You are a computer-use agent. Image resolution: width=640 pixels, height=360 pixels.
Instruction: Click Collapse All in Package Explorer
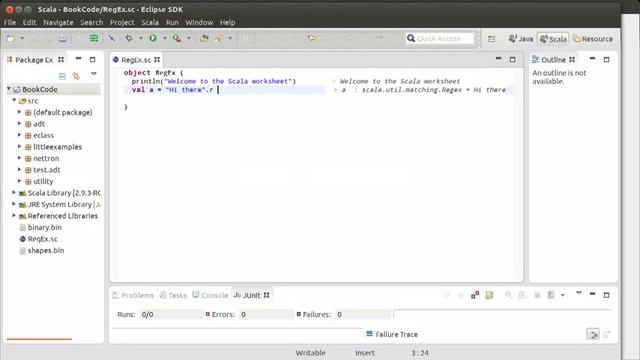click(62, 76)
